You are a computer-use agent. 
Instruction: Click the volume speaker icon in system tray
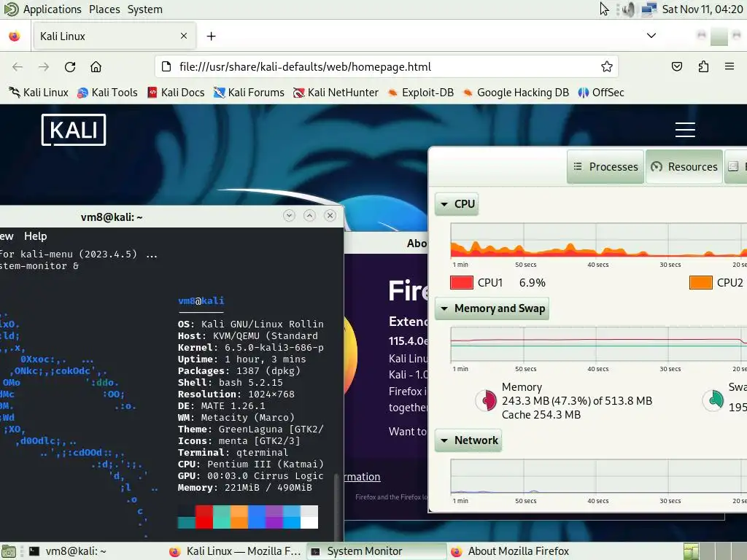629,9
